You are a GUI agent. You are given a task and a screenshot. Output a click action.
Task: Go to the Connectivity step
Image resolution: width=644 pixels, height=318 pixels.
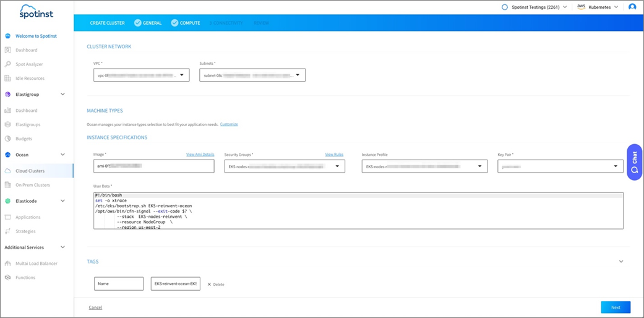coord(225,23)
